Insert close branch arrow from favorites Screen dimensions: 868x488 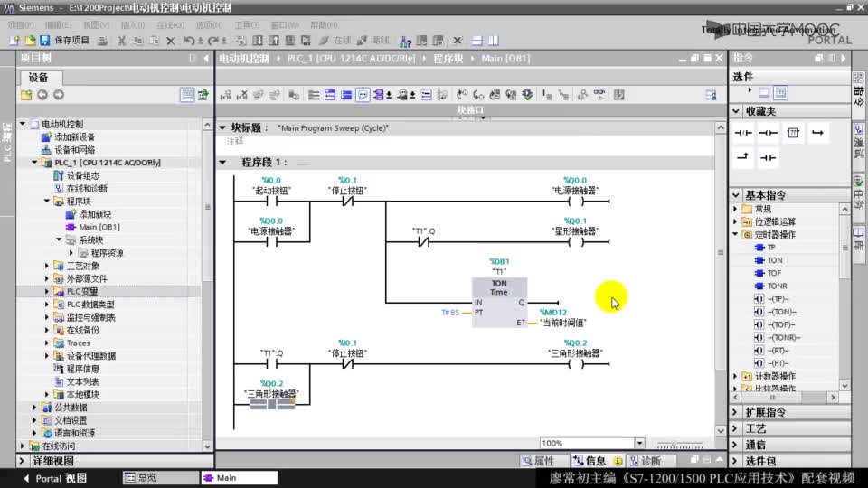click(x=742, y=157)
